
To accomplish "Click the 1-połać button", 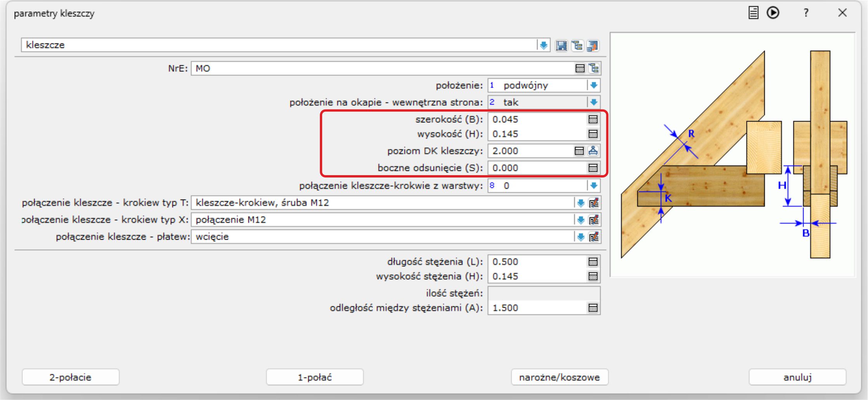I will (314, 377).
